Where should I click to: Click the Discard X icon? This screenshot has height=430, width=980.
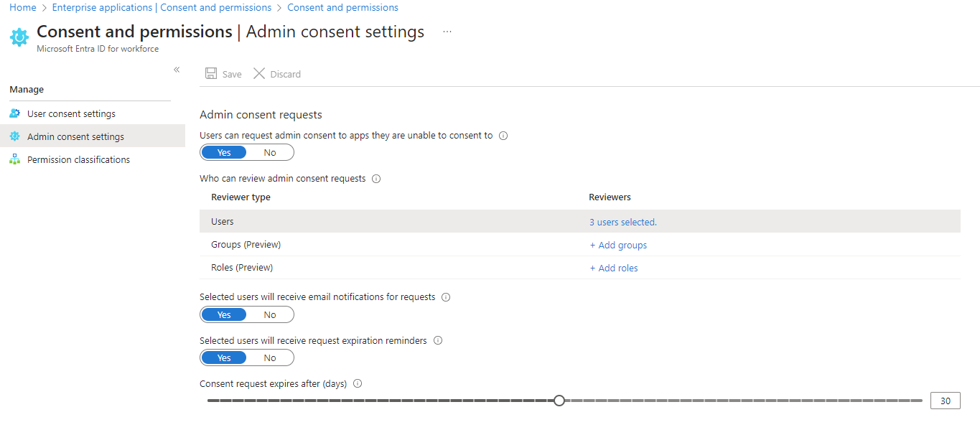(259, 74)
